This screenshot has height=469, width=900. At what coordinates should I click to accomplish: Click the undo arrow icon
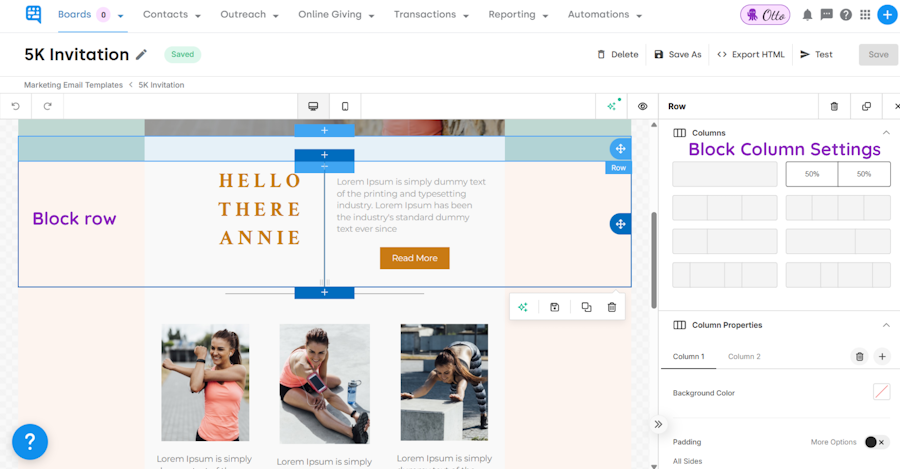15,106
